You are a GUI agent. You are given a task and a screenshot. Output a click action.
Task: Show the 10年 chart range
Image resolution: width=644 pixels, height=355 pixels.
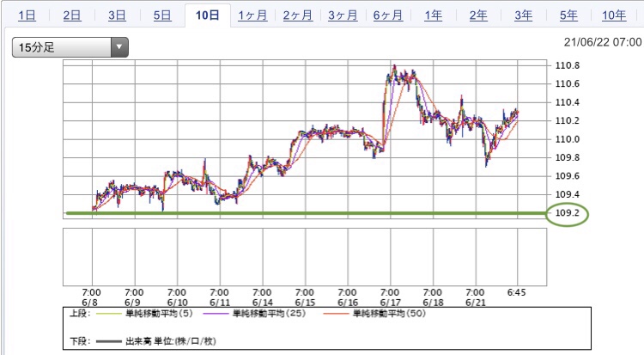point(614,15)
